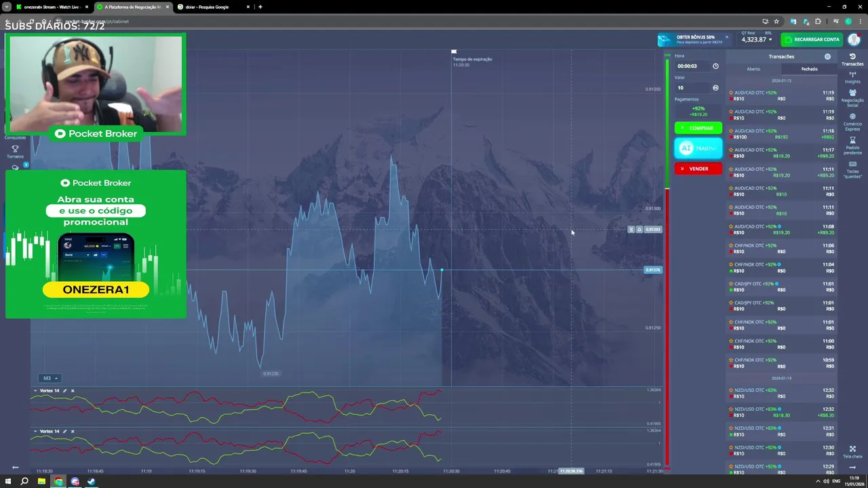Viewport: 868px width, 488px height.
Task: Remove the first Vortex 14 indicator
Action: (73, 390)
